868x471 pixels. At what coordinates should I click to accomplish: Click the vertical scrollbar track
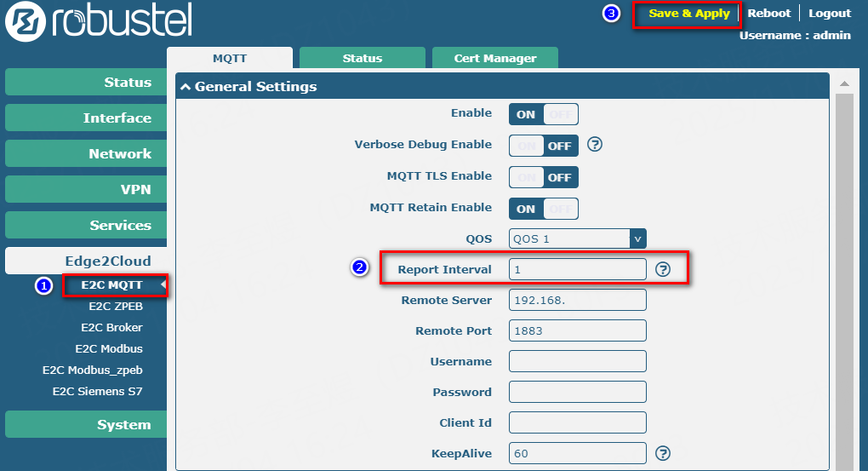[x=843, y=281]
